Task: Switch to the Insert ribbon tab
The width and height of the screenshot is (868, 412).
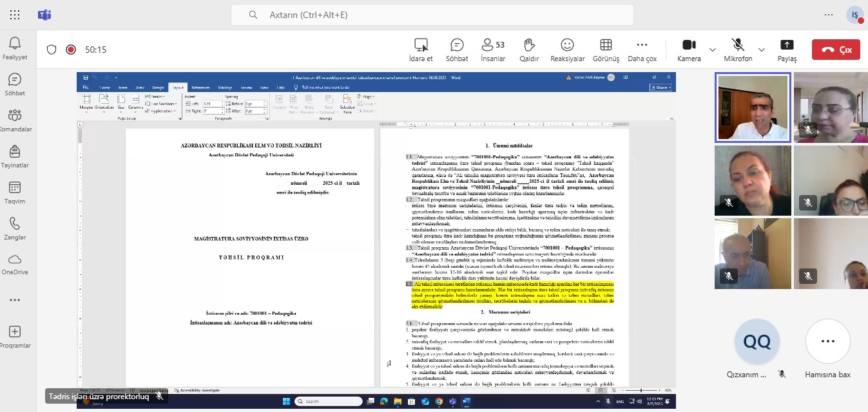Action: [x=124, y=88]
